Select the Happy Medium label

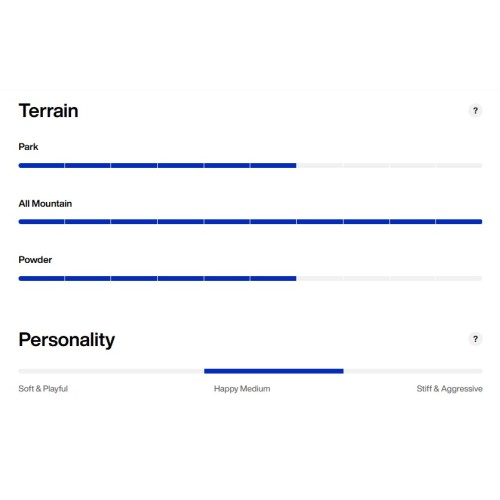coord(242,389)
